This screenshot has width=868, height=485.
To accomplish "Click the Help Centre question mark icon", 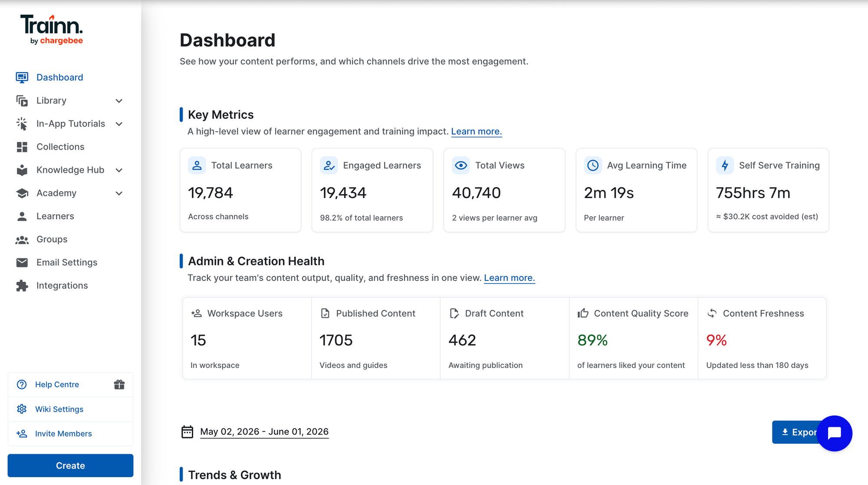I will tap(22, 385).
